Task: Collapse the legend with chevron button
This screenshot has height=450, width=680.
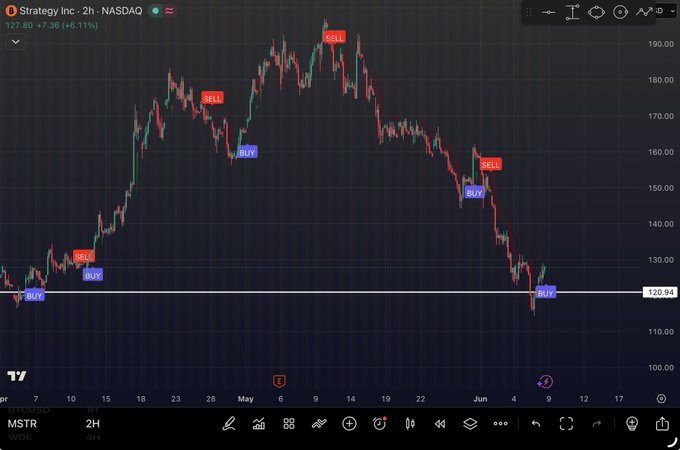Action: coord(16,42)
